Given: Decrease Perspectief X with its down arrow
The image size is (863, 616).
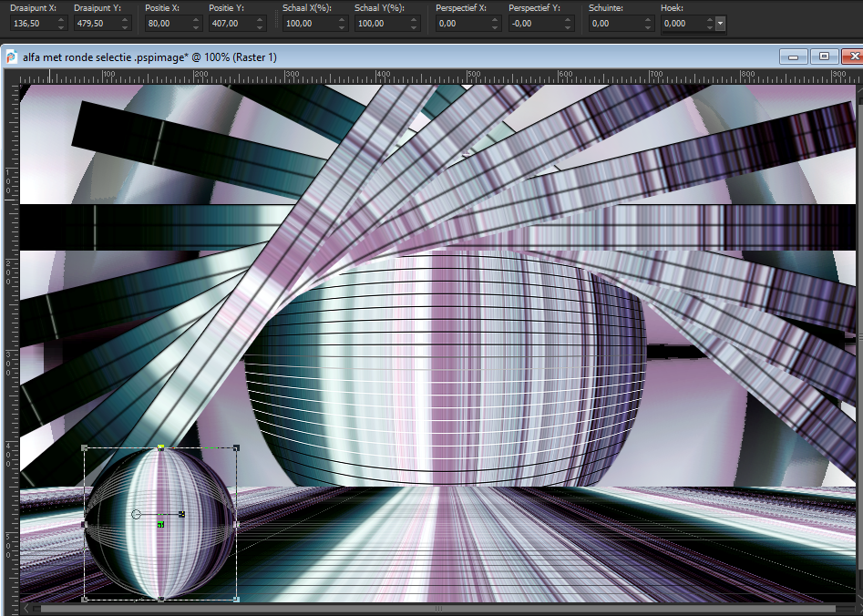Looking at the screenshot, I should pos(495,27).
